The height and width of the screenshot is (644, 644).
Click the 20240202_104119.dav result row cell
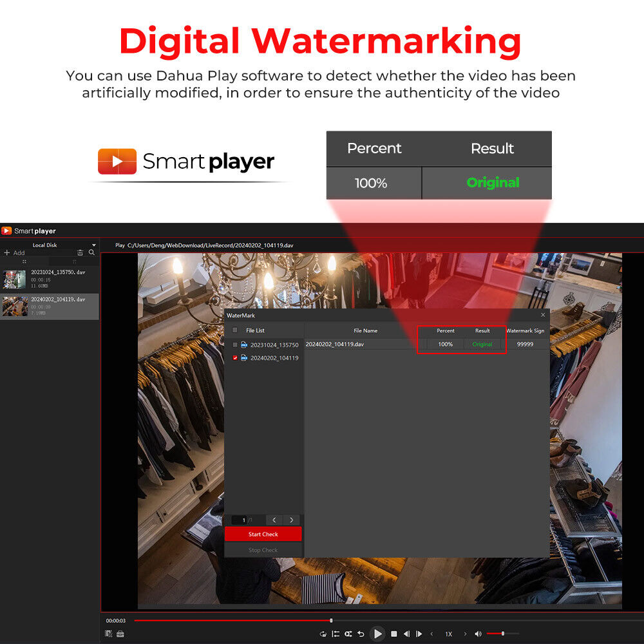pos(335,344)
